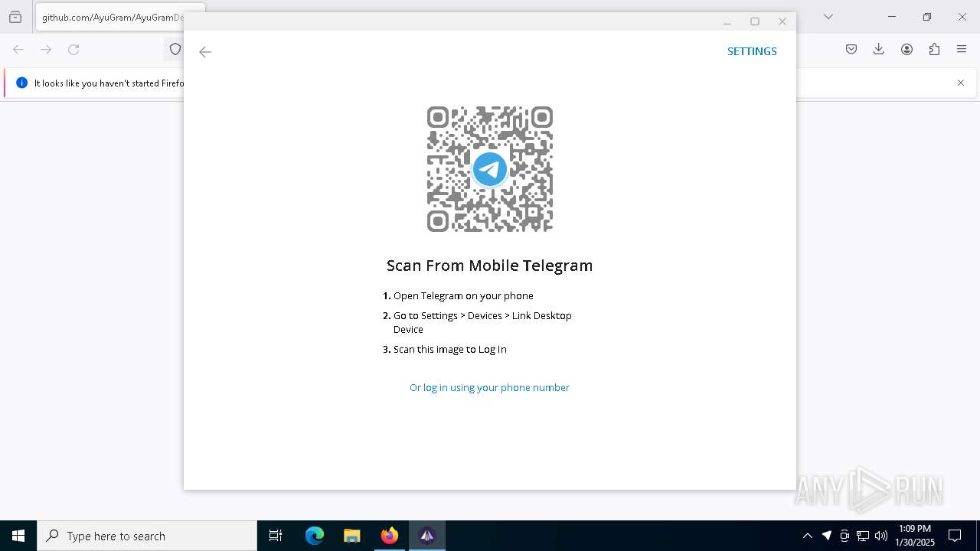
Task: Maximize the Telegram login window
Action: pos(755,21)
